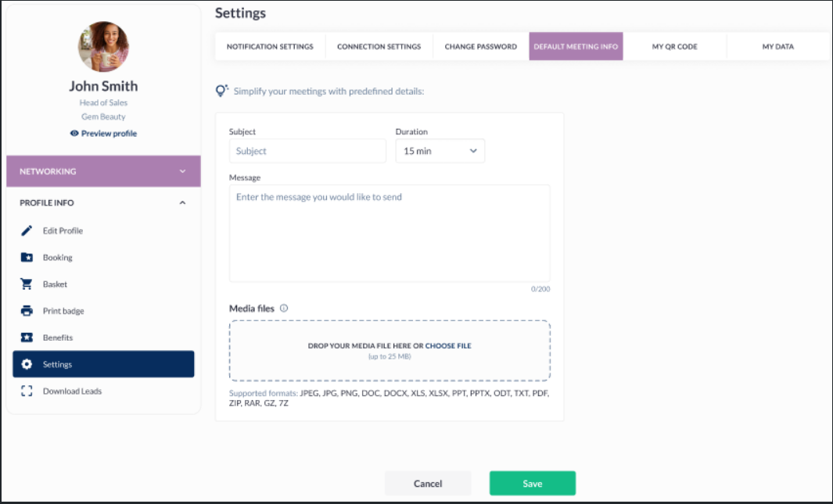Open the Preview profile link
Viewport: 833px width, 504px height.
tap(103, 134)
